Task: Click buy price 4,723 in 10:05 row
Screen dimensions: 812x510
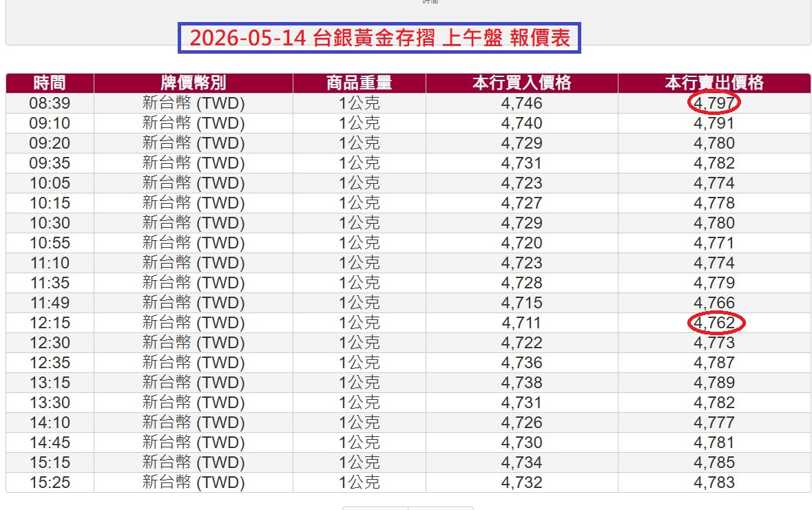Action: tap(522, 183)
